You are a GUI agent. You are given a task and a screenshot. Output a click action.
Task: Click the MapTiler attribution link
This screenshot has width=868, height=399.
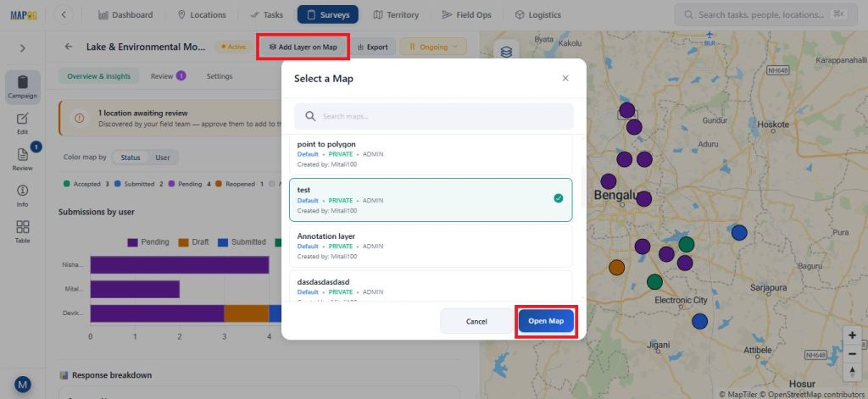coord(739,395)
